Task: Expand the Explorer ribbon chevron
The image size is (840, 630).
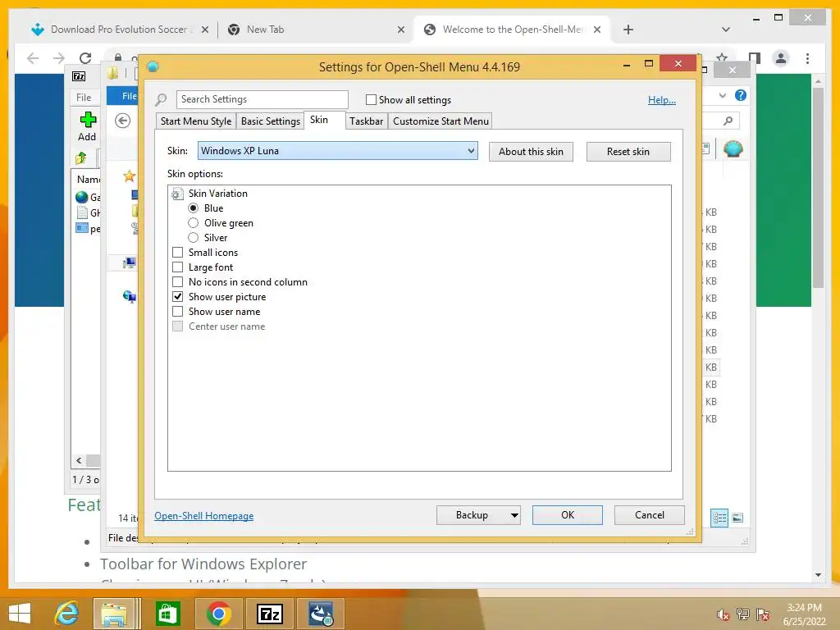Action: point(723,95)
